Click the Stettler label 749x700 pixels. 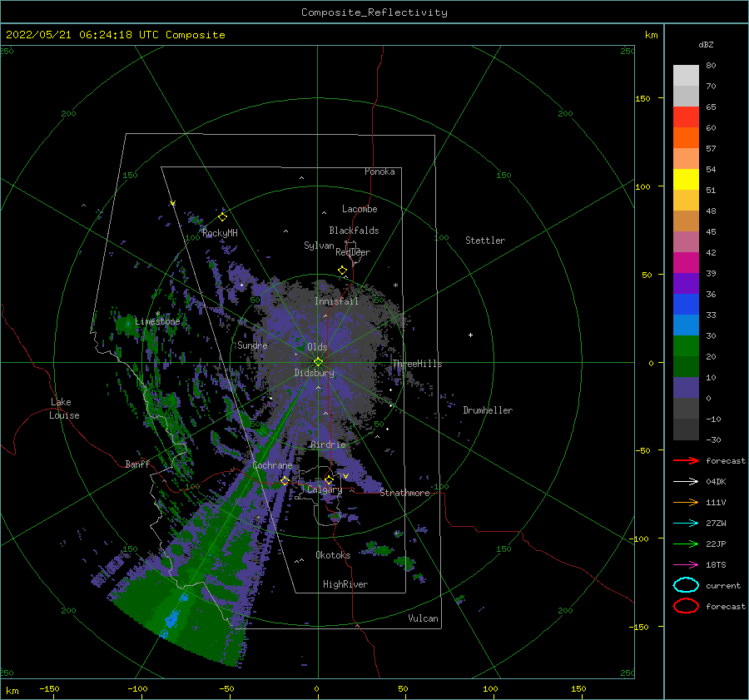click(x=485, y=241)
